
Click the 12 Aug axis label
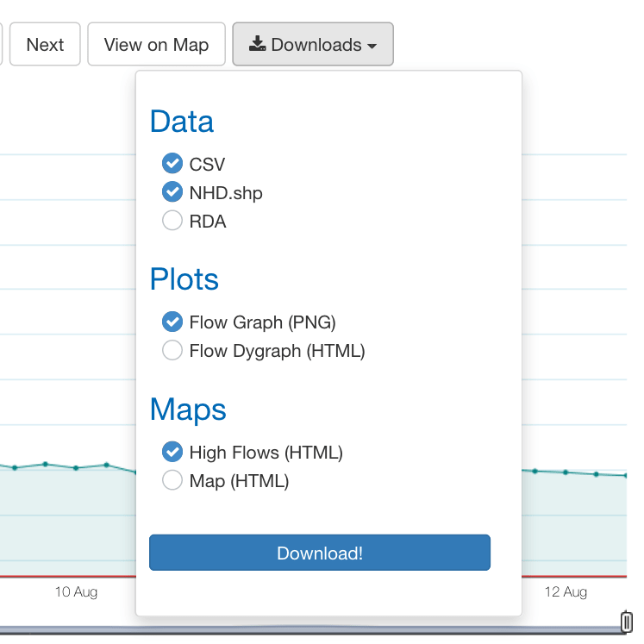point(566,591)
